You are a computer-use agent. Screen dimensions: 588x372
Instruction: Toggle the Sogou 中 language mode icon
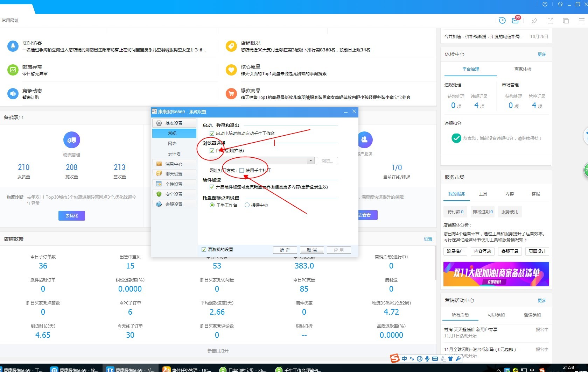point(404,359)
